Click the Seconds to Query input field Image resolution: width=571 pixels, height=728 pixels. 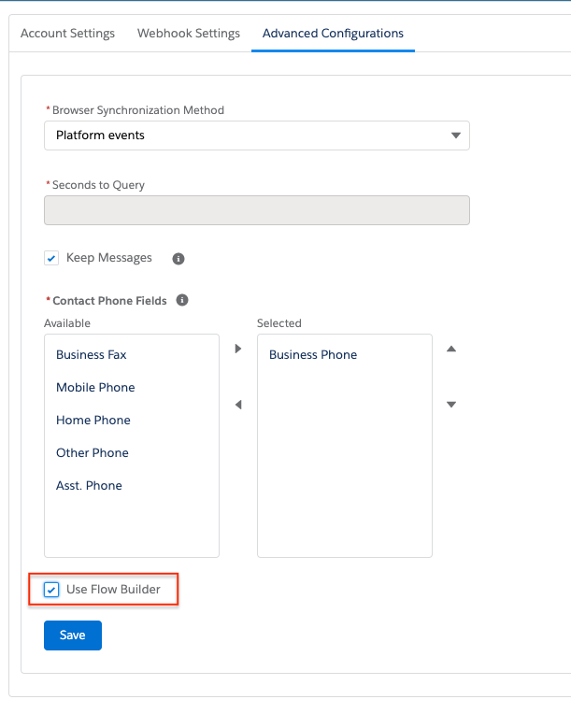point(256,210)
